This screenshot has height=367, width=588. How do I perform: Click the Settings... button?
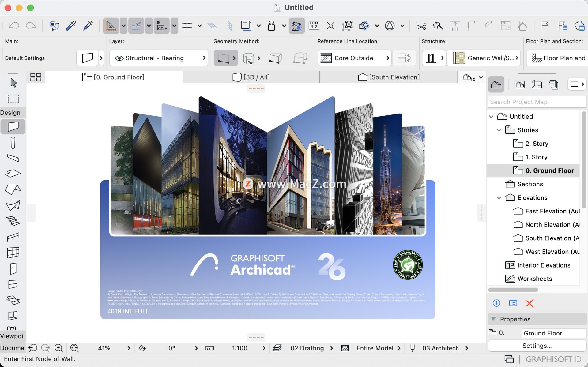tap(537, 346)
